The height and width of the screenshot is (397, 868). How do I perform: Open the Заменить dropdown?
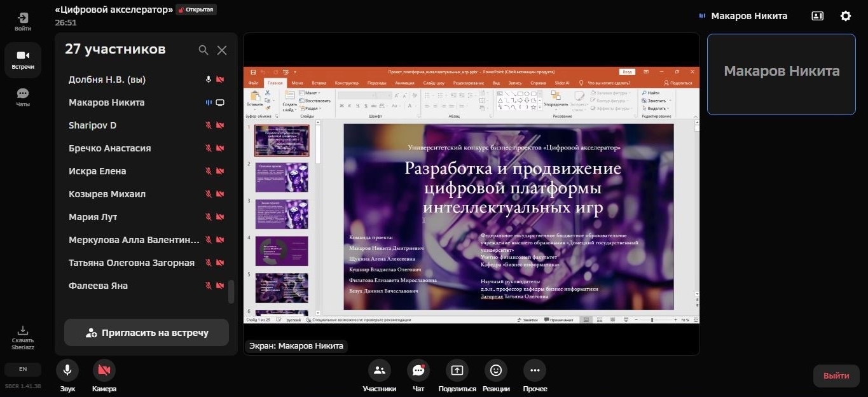655,101
